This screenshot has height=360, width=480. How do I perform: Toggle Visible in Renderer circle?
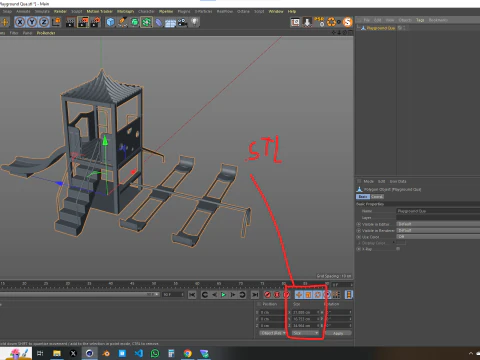pyautogui.click(x=359, y=231)
